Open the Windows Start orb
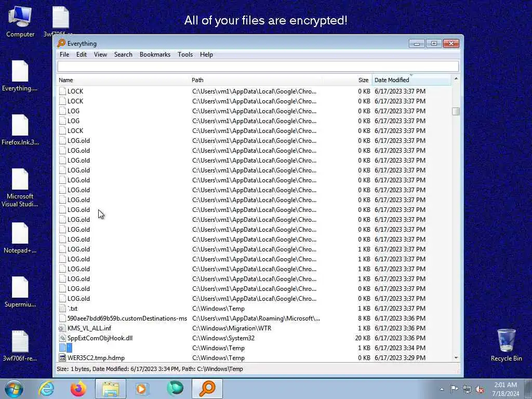 (x=14, y=389)
